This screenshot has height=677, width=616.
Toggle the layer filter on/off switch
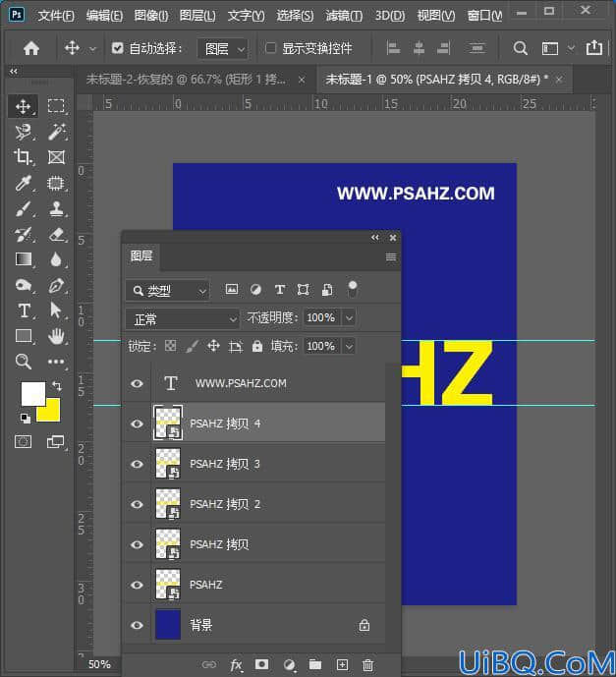tap(353, 289)
